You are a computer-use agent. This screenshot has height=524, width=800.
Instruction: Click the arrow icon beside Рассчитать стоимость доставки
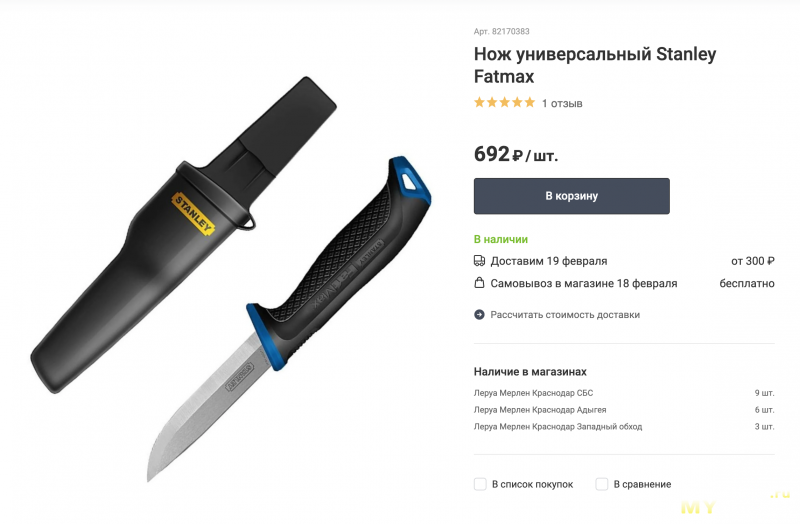(x=479, y=315)
